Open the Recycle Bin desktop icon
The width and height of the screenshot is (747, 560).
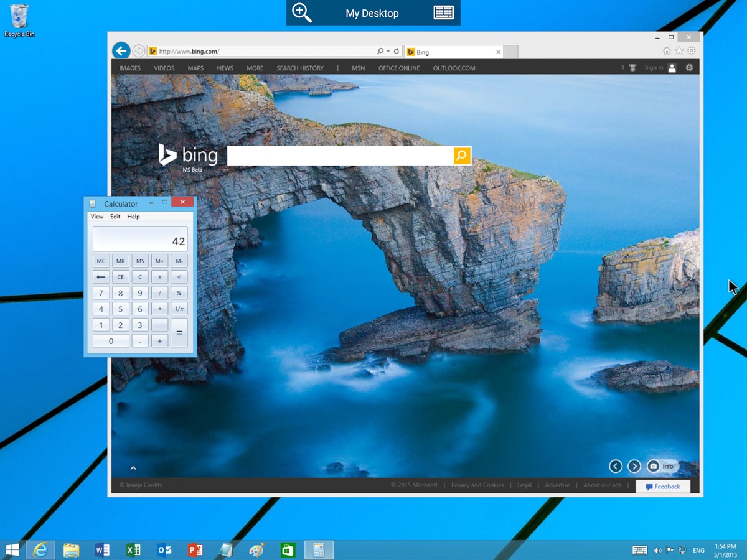(19, 21)
